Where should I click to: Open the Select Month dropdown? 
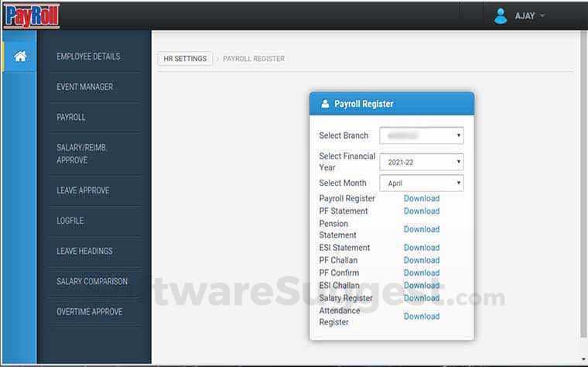(422, 183)
